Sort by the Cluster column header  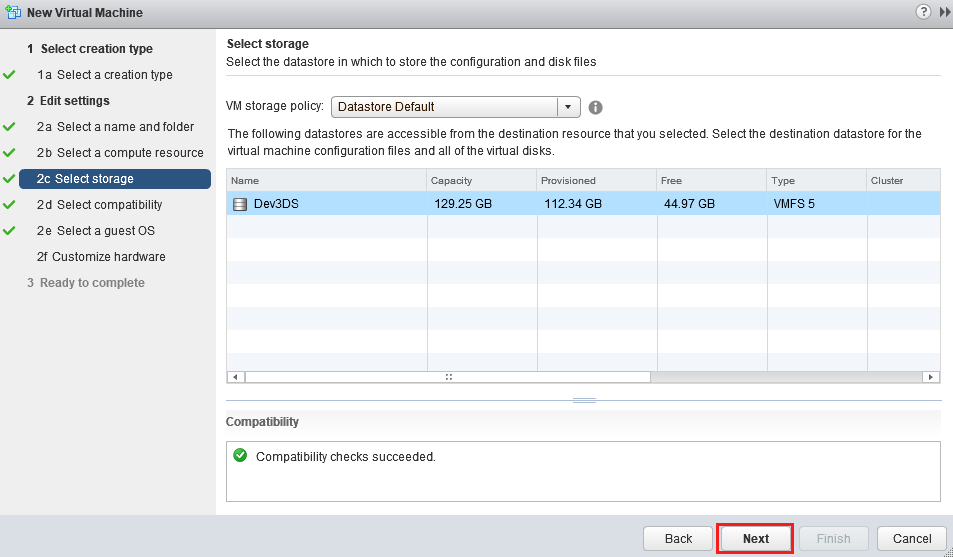[x=904, y=181]
